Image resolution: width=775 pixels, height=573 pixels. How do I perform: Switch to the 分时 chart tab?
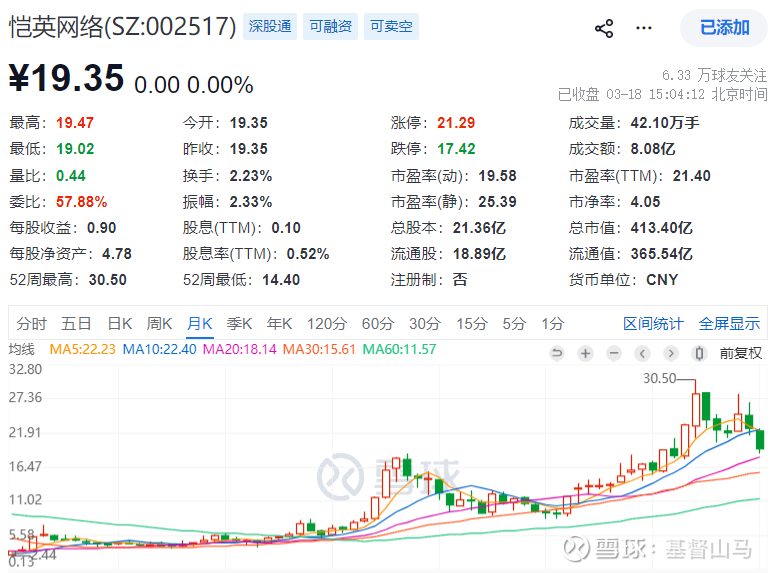(32, 324)
